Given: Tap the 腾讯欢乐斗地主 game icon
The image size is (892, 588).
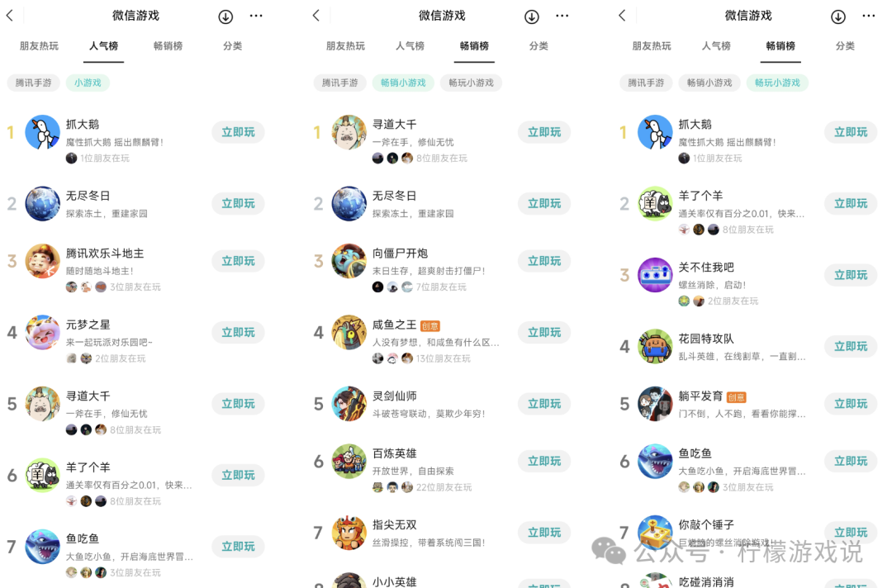Looking at the screenshot, I should [x=43, y=261].
